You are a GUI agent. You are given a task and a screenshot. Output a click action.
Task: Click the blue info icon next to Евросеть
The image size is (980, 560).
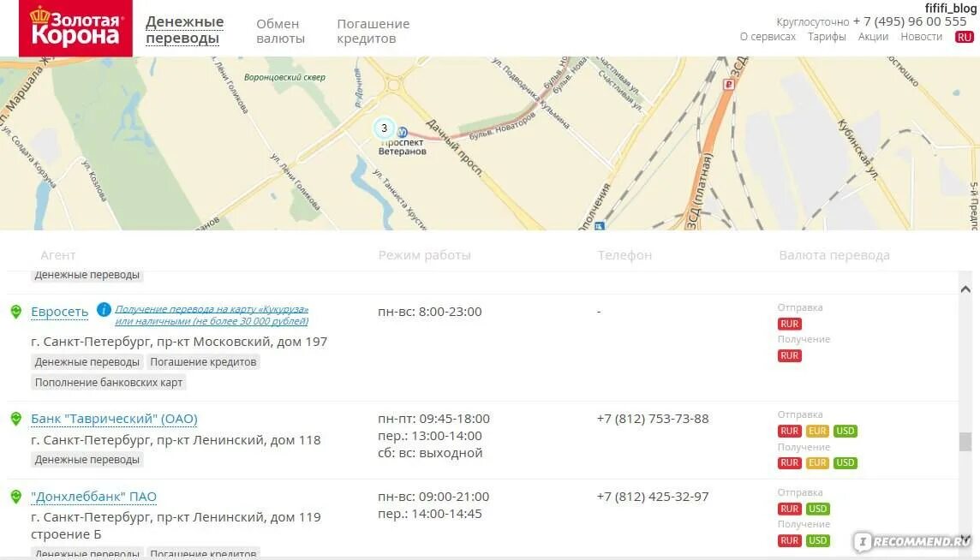104,309
